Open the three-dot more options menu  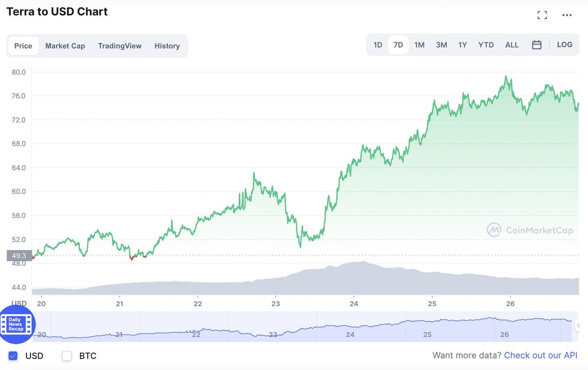click(x=567, y=15)
